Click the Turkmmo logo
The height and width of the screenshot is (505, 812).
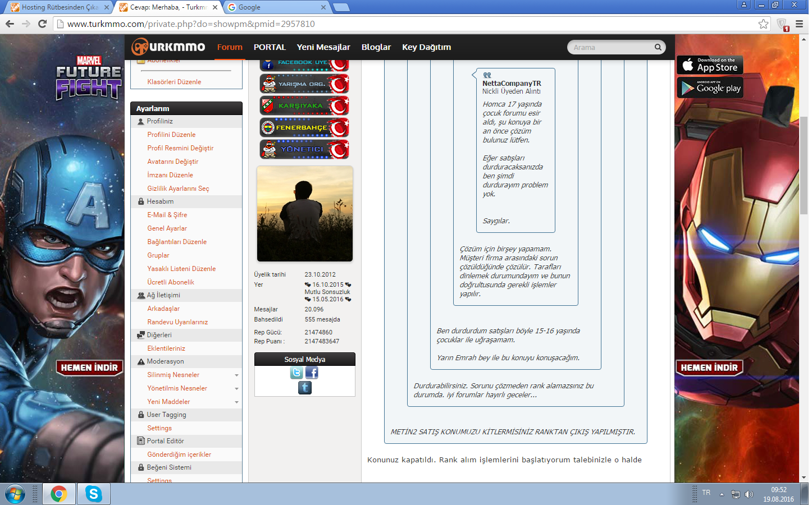[x=168, y=47]
